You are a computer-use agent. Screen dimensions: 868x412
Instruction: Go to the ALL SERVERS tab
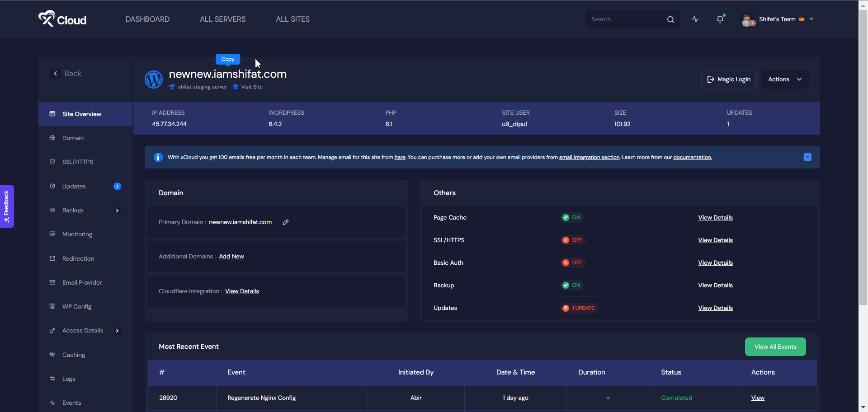222,19
